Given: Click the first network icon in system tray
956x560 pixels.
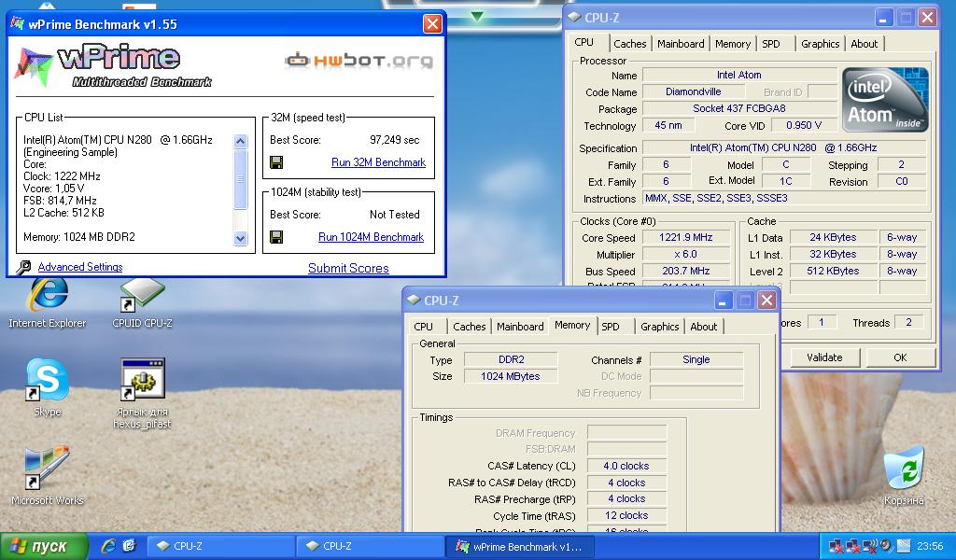Looking at the screenshot, I should click(836, 545).
